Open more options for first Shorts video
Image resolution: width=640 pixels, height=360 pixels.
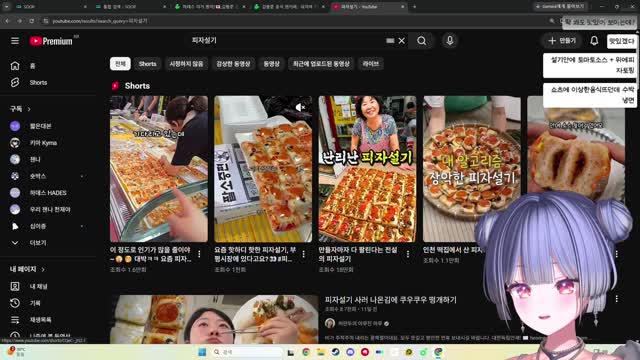pyautogui.click(x=199, y=254)
